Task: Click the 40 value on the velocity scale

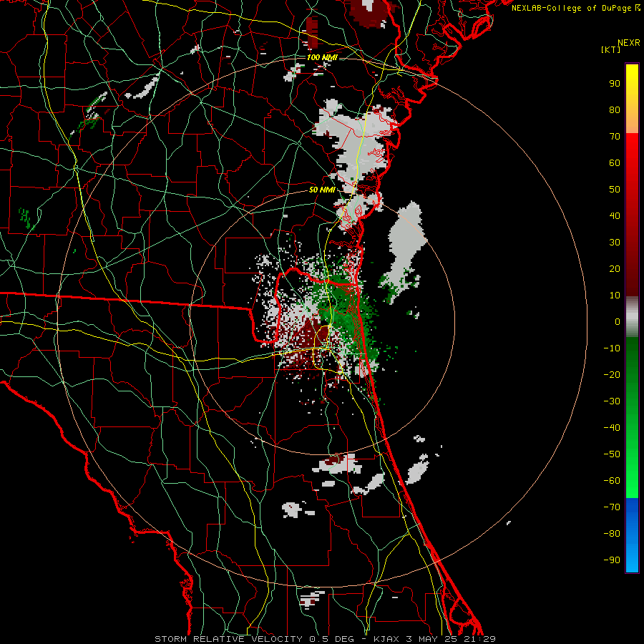Action: 615,216
